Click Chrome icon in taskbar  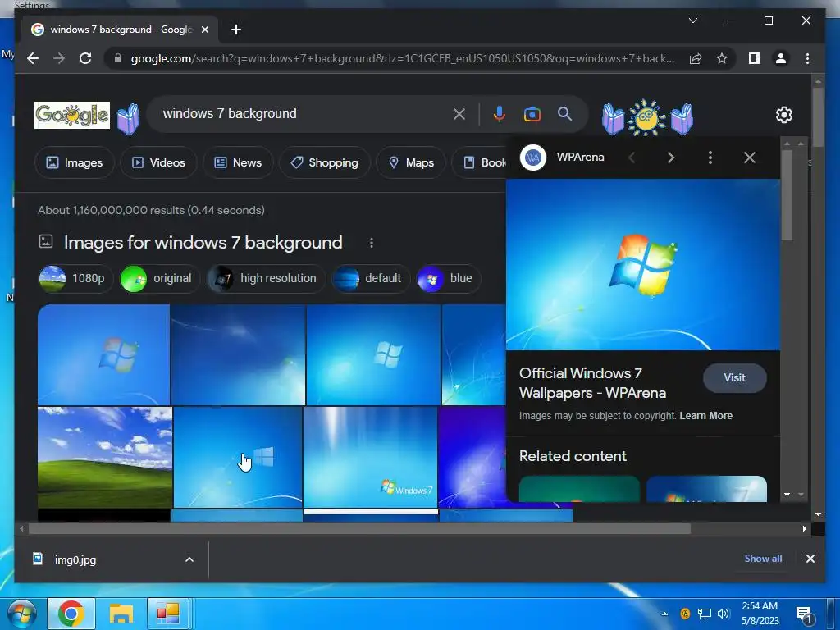pyautogui.click(x=71, y=614)
